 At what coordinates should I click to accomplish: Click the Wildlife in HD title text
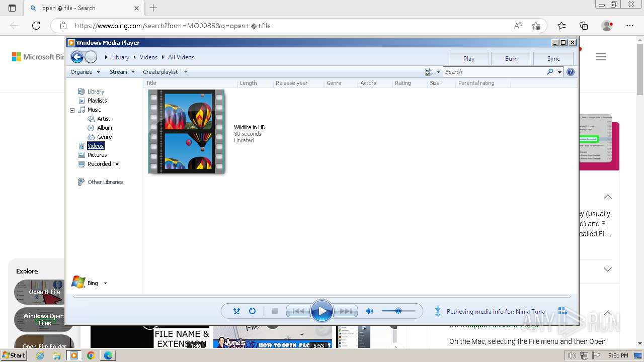tap(250, 127)
